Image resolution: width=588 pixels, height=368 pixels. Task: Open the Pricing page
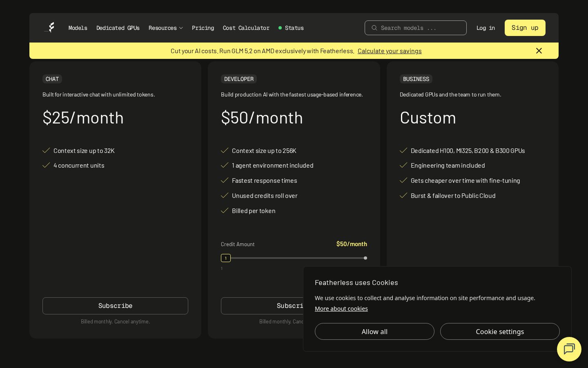(203, 28)
